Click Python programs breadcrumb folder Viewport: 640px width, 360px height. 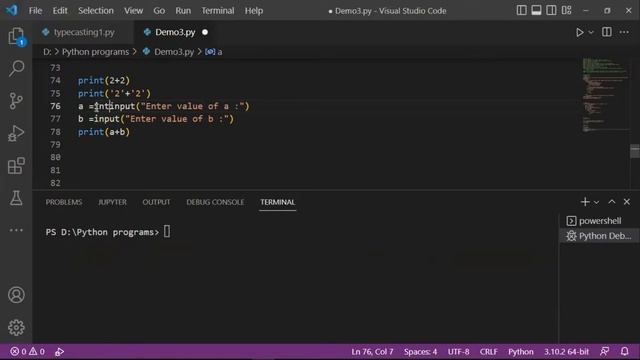pyautogui.click(x=95, y=52)
